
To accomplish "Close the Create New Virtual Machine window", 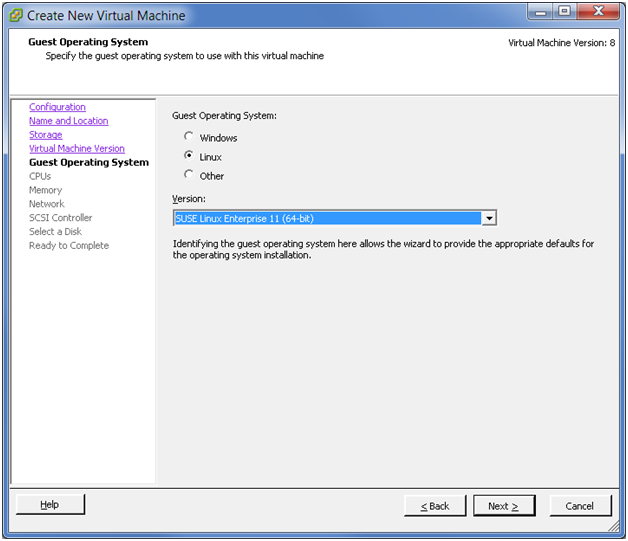I will pyautogui.click(x=598, y=11).
